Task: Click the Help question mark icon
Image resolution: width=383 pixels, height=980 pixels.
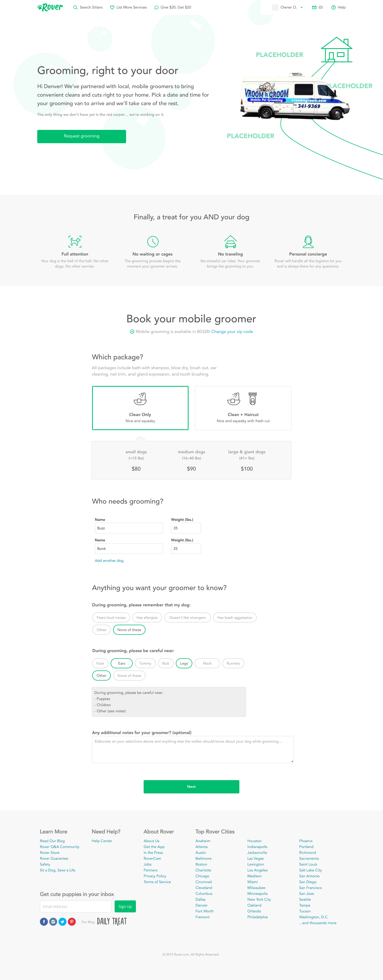Action: click(333, 8)
